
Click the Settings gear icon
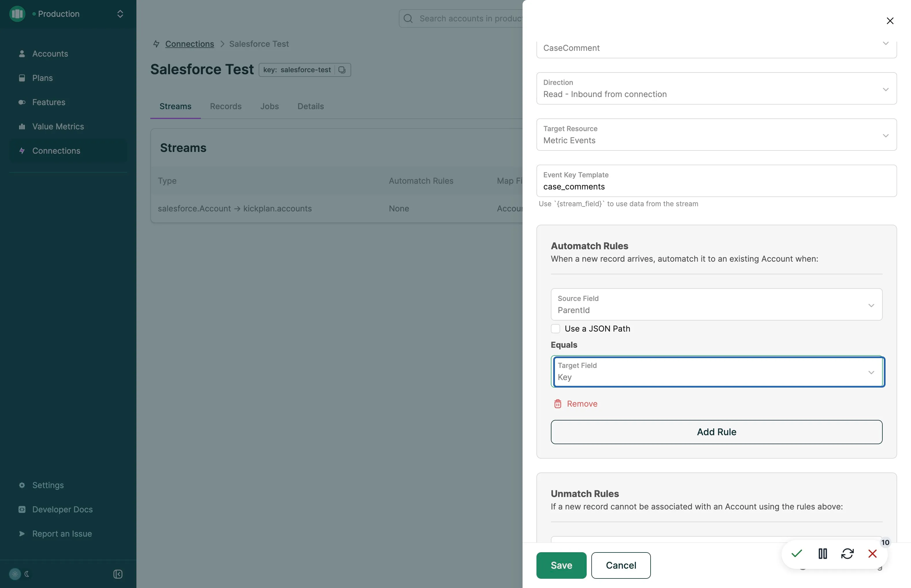(x=22, y=485)
